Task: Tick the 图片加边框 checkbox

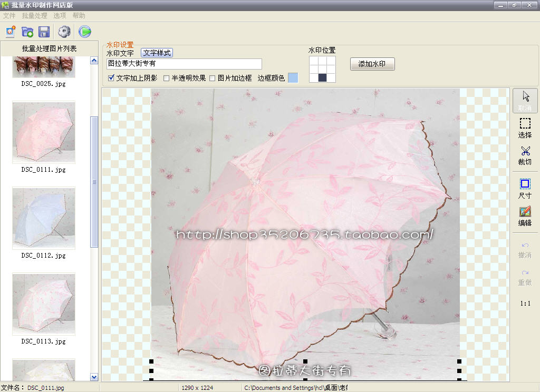Action: [213, 78]
